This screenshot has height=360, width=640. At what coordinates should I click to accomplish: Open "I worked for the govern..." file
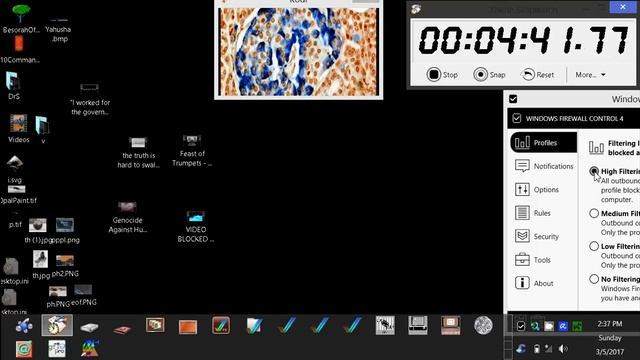coord(90,100)
